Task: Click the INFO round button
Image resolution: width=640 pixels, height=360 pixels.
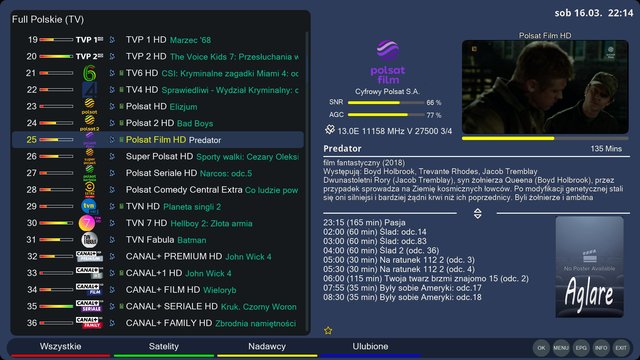Action: (601, 348)
